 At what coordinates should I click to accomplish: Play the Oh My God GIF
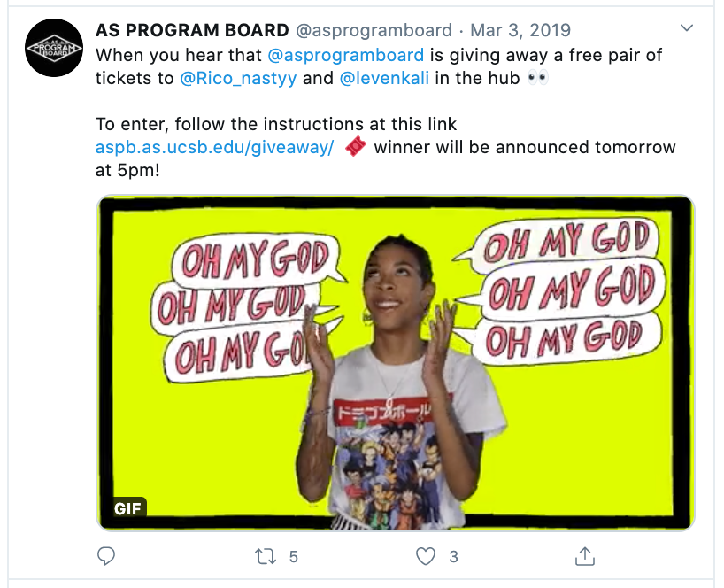pyautogui.click(x=396, y=363)
